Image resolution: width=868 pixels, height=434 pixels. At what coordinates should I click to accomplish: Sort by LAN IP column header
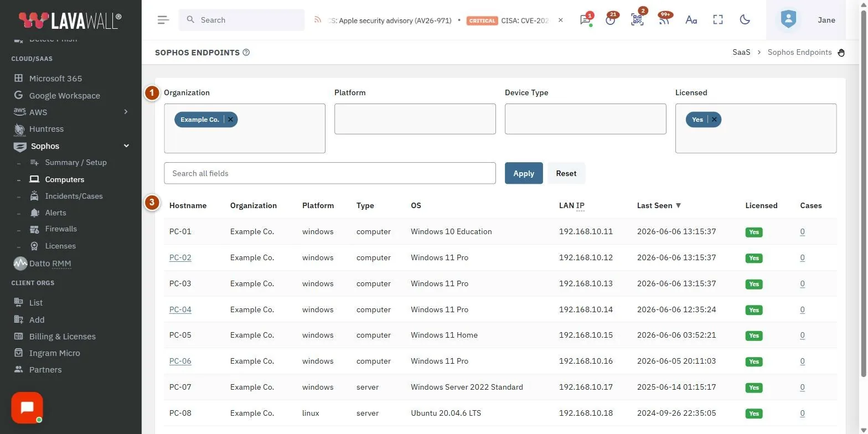pyautogui.click(x=572, y=205)
